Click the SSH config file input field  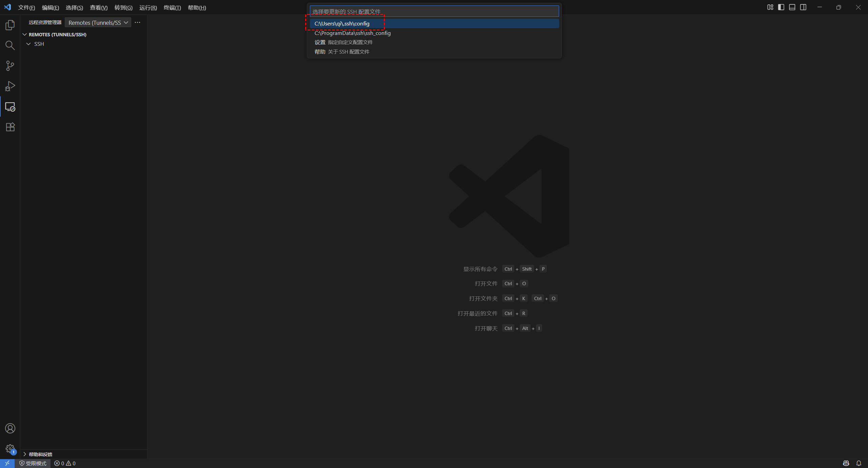click(x=434, y=12)
